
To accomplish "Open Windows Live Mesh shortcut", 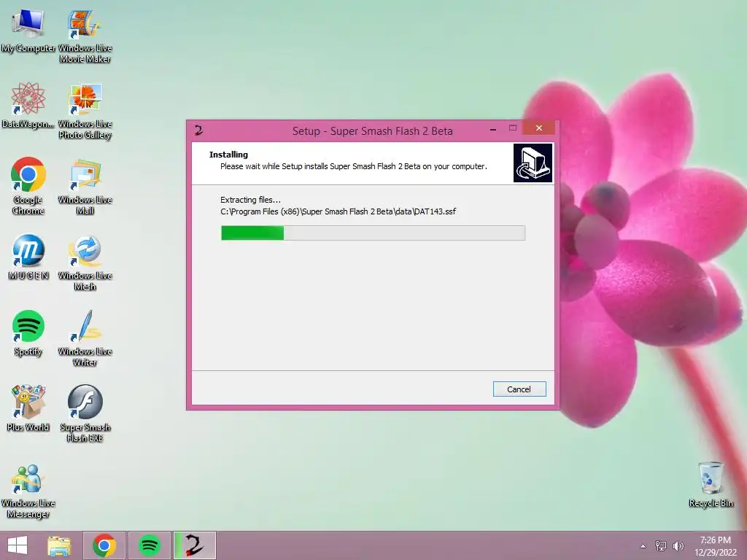I will [x=85, y=262].
